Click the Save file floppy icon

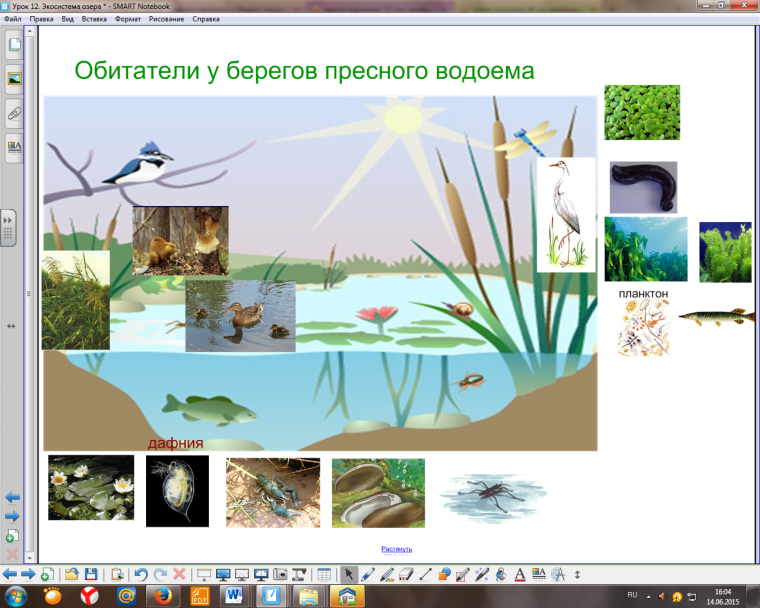point(91,574)
